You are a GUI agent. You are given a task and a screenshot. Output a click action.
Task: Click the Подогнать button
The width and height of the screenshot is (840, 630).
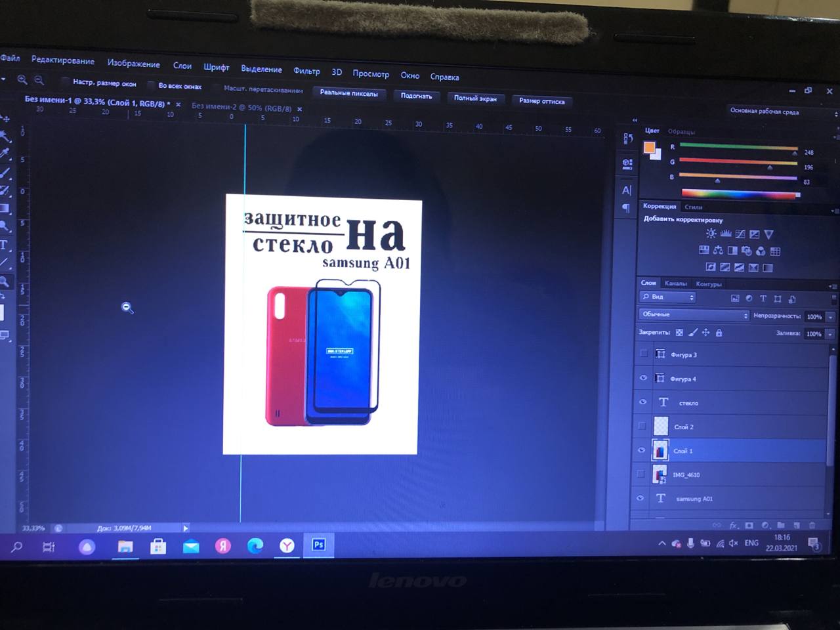click(x=416, y=96)
